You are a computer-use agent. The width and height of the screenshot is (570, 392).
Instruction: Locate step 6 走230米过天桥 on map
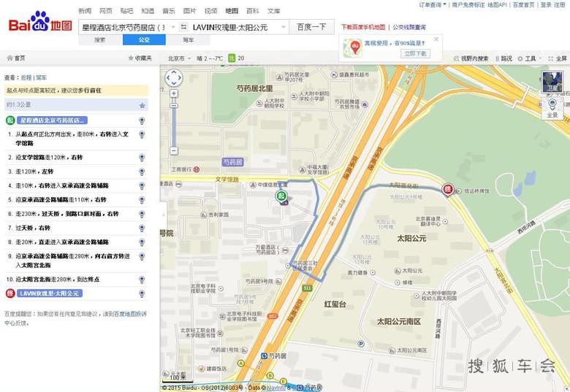tap(142, 214)
